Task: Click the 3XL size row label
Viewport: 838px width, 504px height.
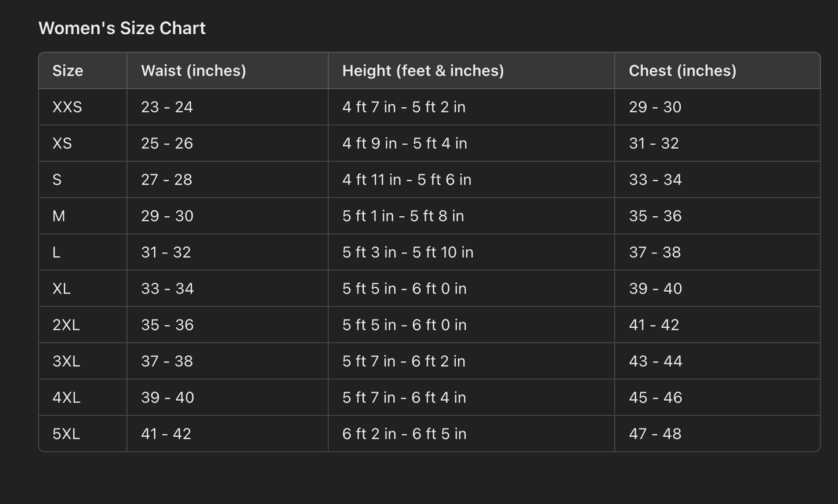Action: point(66,361)
